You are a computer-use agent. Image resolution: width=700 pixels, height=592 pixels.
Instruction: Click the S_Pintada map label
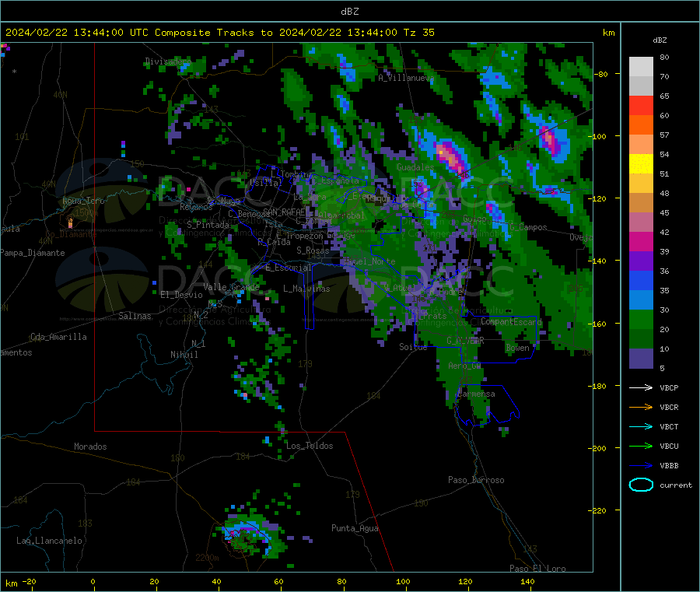coord(208,225)
